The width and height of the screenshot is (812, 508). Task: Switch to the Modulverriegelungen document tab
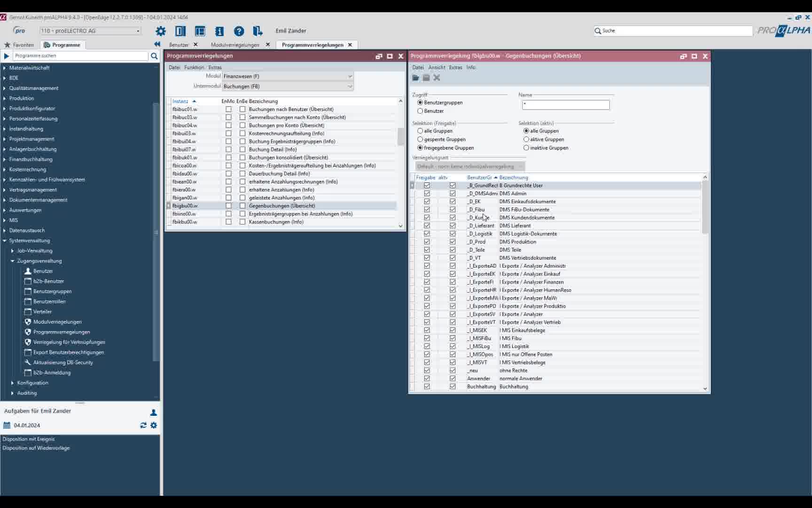click(x=235, y=45)
